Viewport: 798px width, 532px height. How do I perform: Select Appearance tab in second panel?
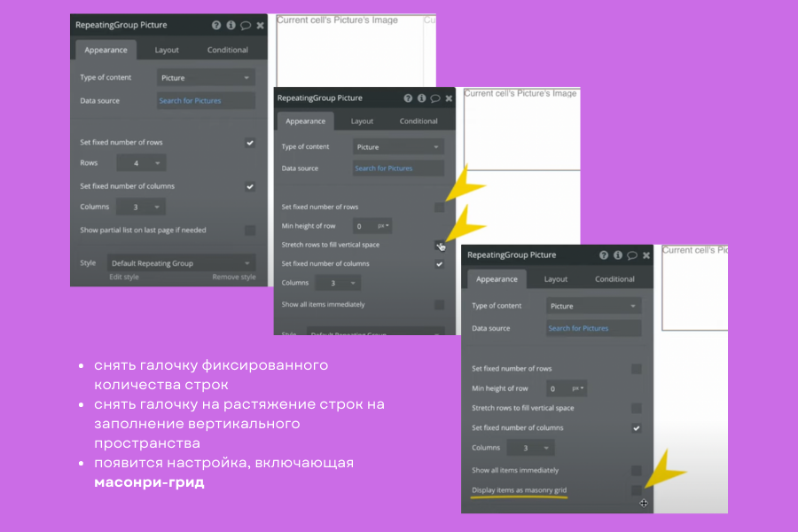(305, 121)
